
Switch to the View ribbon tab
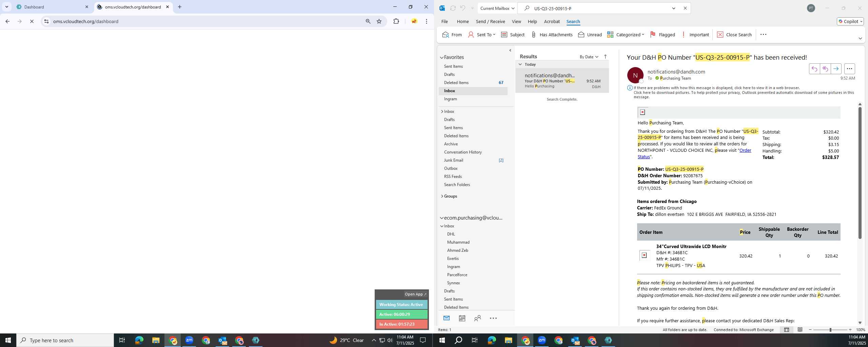pos(516,21)
